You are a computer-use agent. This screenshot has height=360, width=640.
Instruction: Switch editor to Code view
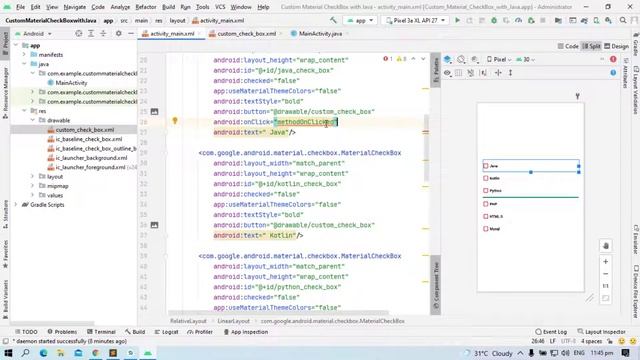[x=568, y=46]
